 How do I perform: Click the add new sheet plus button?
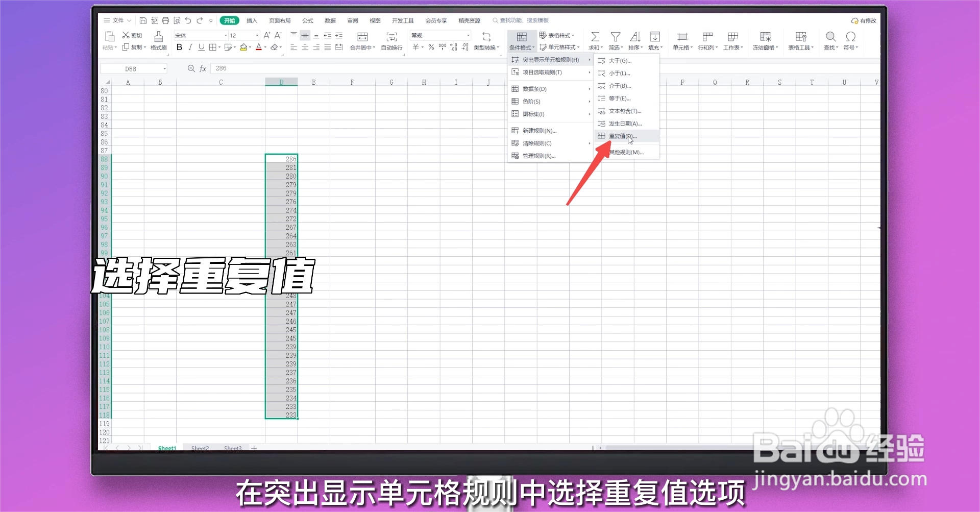[x=254, y=448]
